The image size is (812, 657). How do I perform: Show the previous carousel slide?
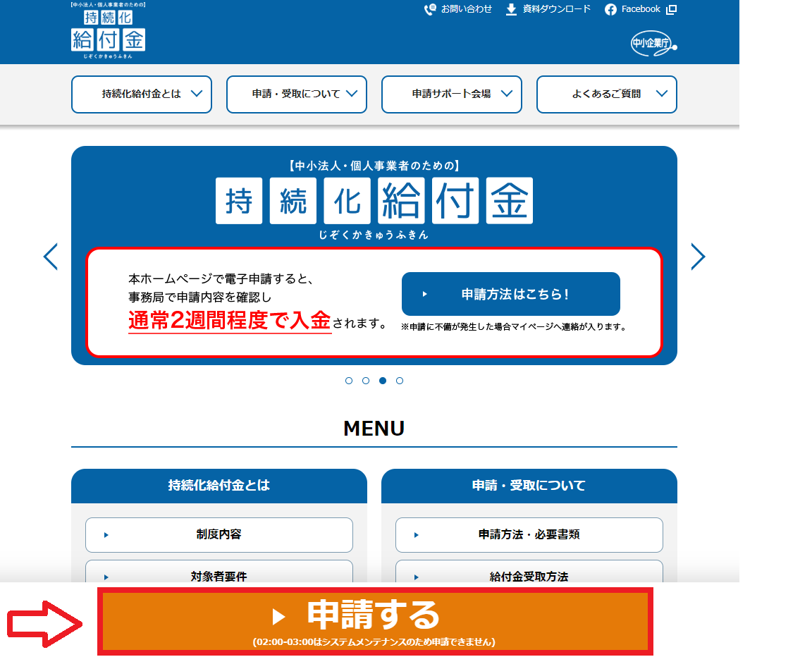[x=51, y=257]
